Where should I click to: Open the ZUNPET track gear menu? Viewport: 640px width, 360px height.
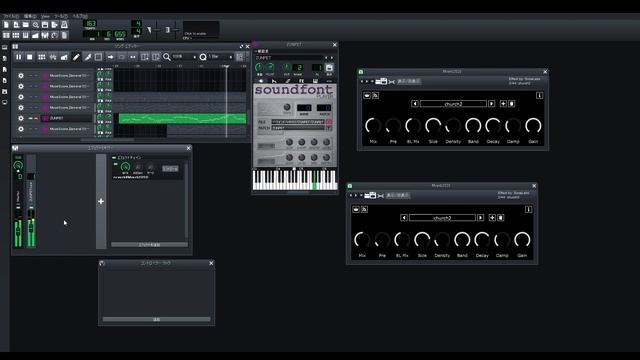[x=21, y=118]
